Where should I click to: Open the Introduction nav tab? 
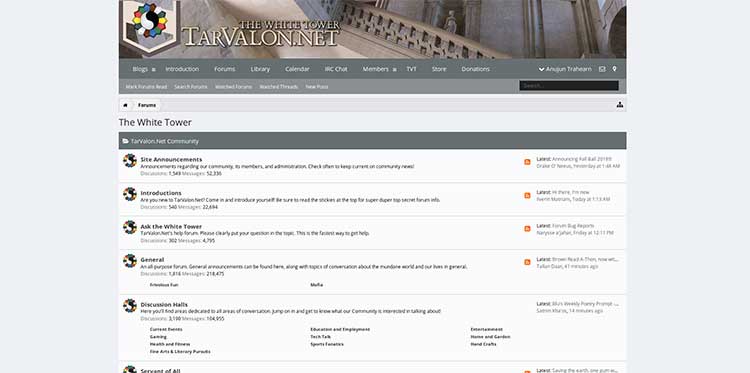click(182, 69)
